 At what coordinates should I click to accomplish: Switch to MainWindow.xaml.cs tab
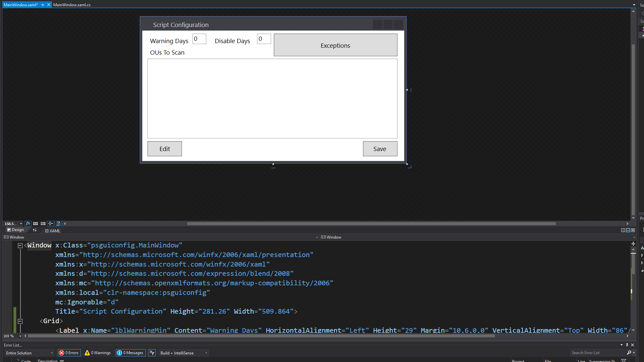tap(72, 5)
